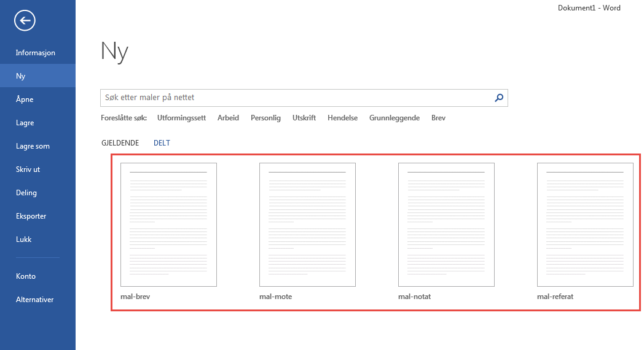644x350 pixels.
Task: Click the mal-brev label text
Action: (x=135, y=296)
